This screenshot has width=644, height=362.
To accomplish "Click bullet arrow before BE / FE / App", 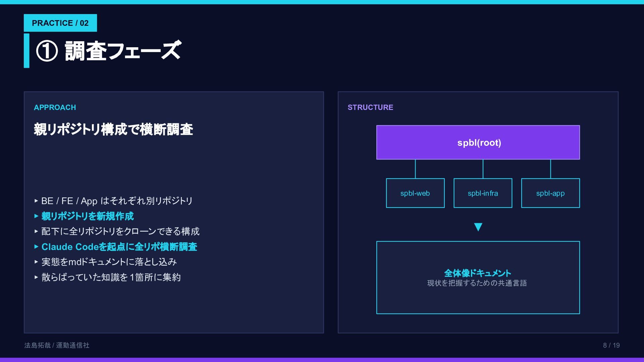I will 36,201.
